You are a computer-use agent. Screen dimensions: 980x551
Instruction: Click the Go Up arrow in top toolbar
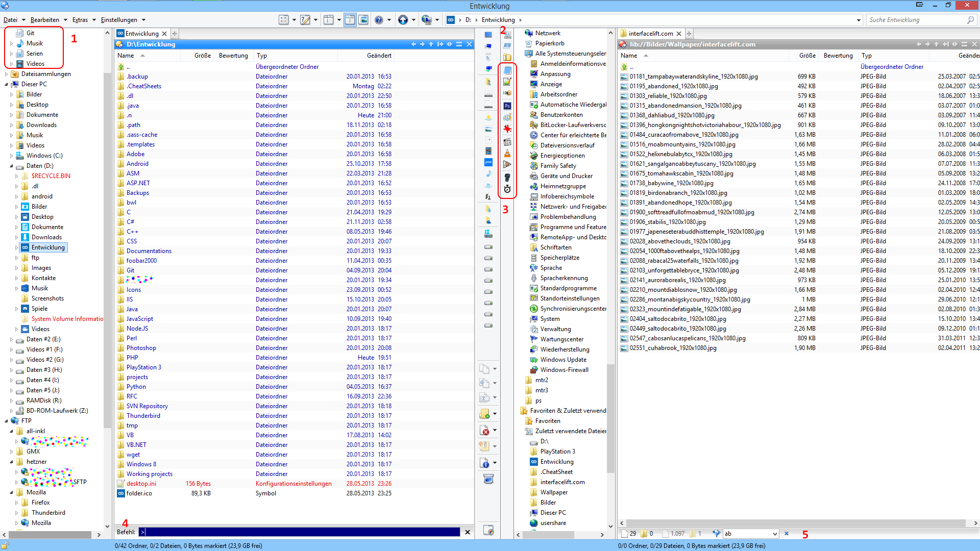pyautogui.click(x=403, y=20)
